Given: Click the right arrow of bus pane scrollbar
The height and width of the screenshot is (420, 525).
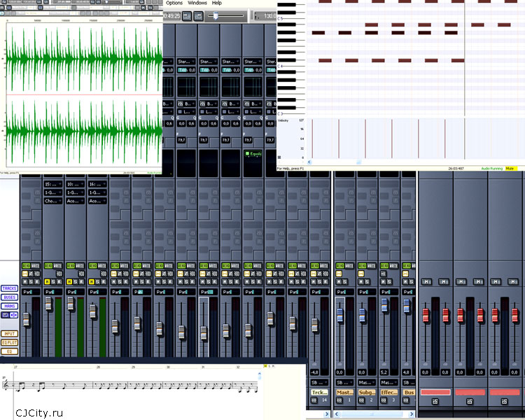Looking at the screenshot, I should [412, 414].
